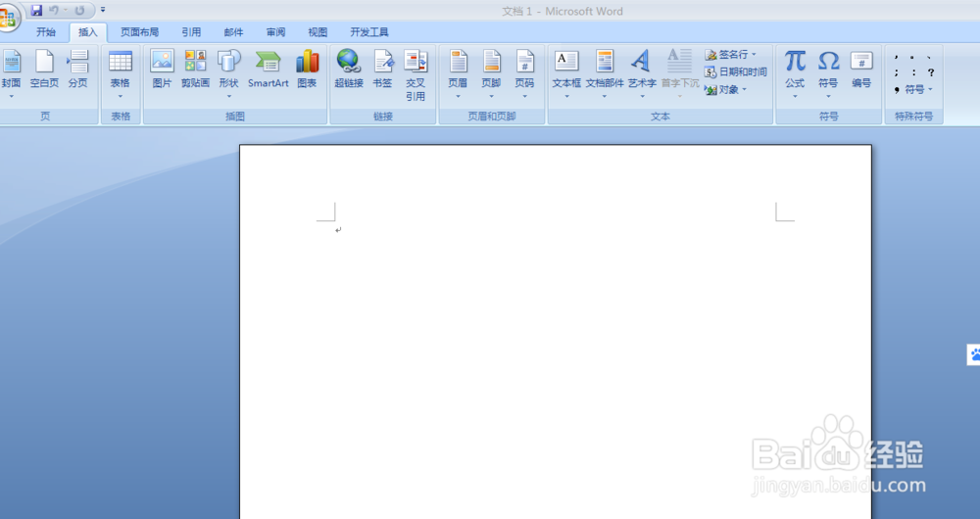The image size is (980, 519).
Task: Insert a picture (图片)
Action: click(x=162, y=69)
